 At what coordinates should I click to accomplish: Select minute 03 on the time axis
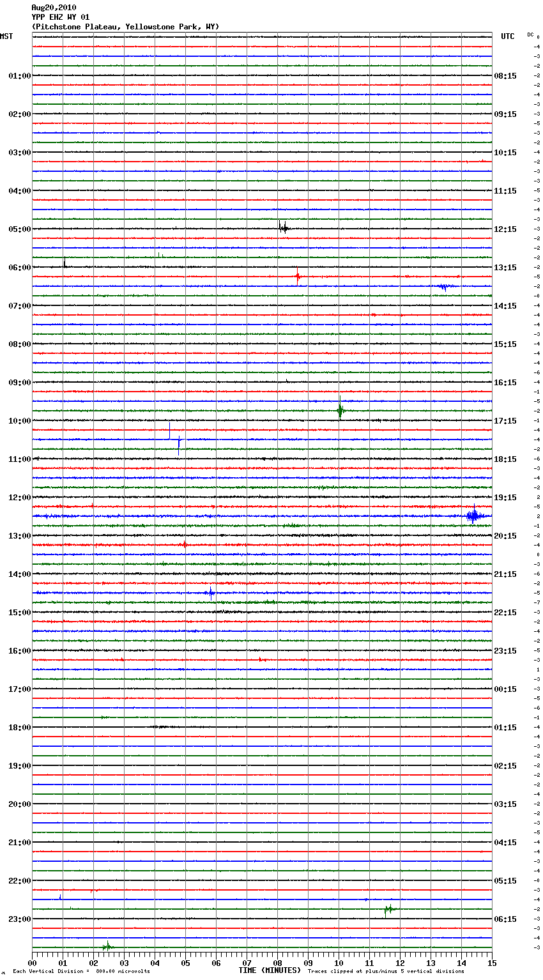pos(125,962)
